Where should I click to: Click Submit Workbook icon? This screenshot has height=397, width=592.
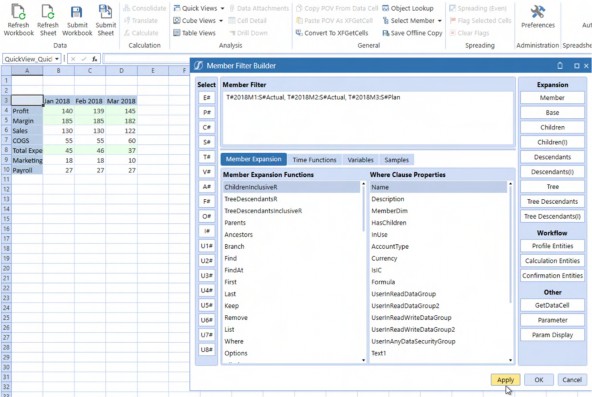click(x=77, y=11)
